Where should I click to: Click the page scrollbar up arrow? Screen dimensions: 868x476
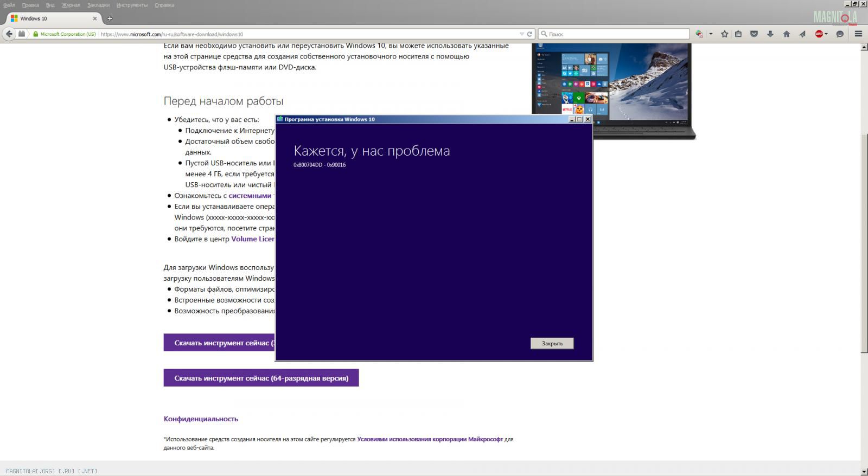(x=864, y=47)
